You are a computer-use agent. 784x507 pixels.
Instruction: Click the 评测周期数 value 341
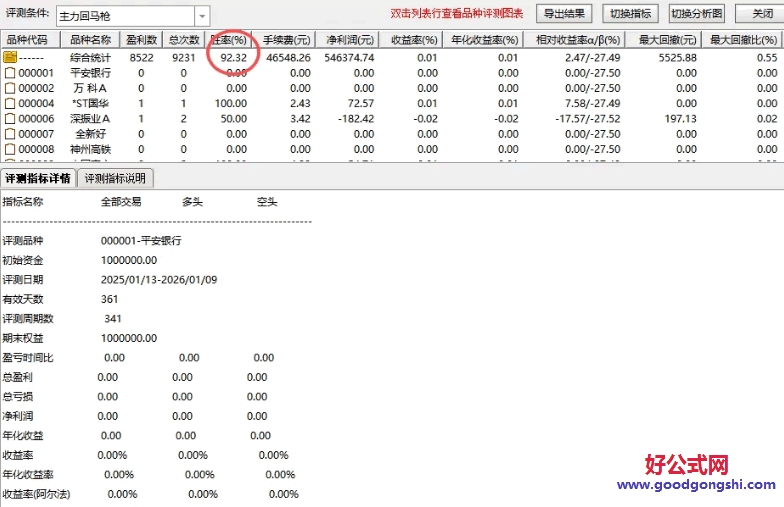(x=113, y=318)
